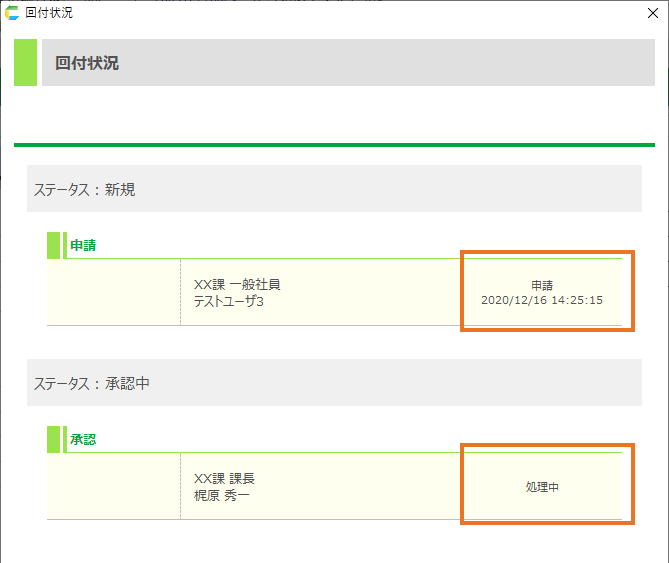669x563 pixels.
Task: Select the 2020/12/16 14:25:15 timestamp
Action: (x=542, y=300)
